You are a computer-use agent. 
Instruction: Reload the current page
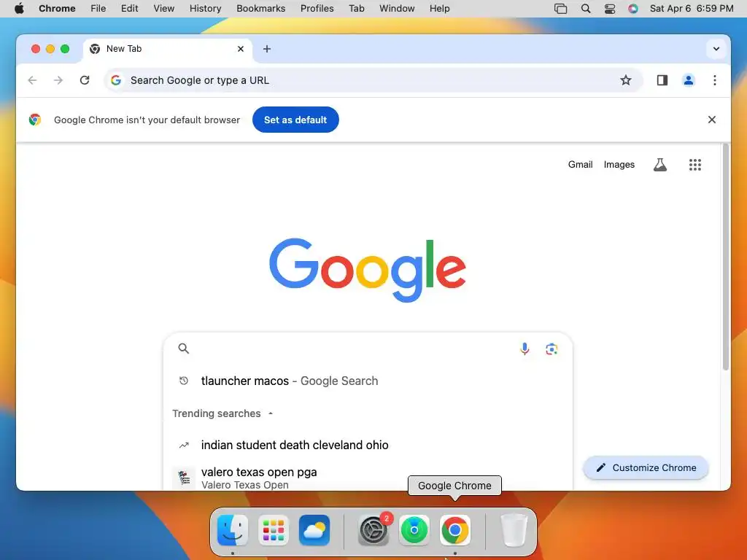(x=85, y=80)
